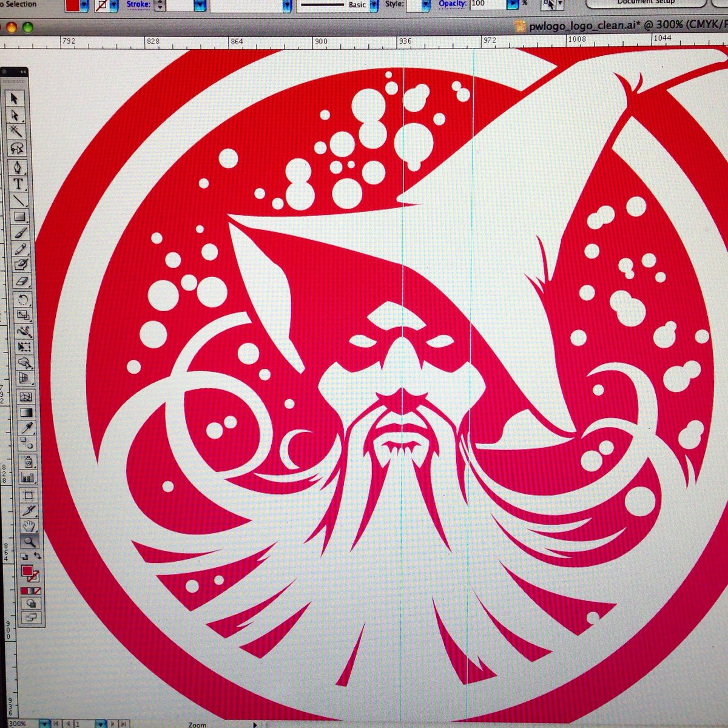Select the Selection (black arrow) tool
This screenshot has height=728, width=728.
(x=14, y=98)
